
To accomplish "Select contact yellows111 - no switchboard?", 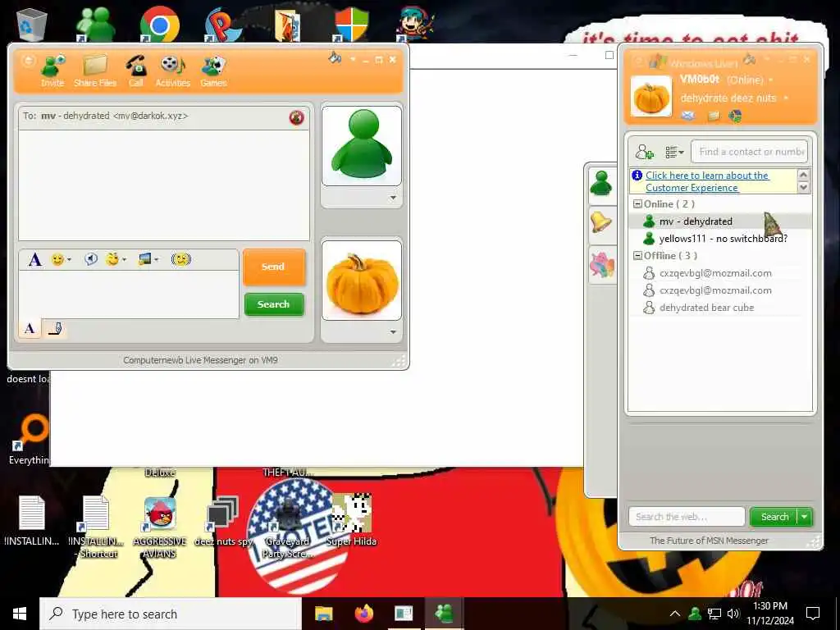I will (x=720, y=239).
